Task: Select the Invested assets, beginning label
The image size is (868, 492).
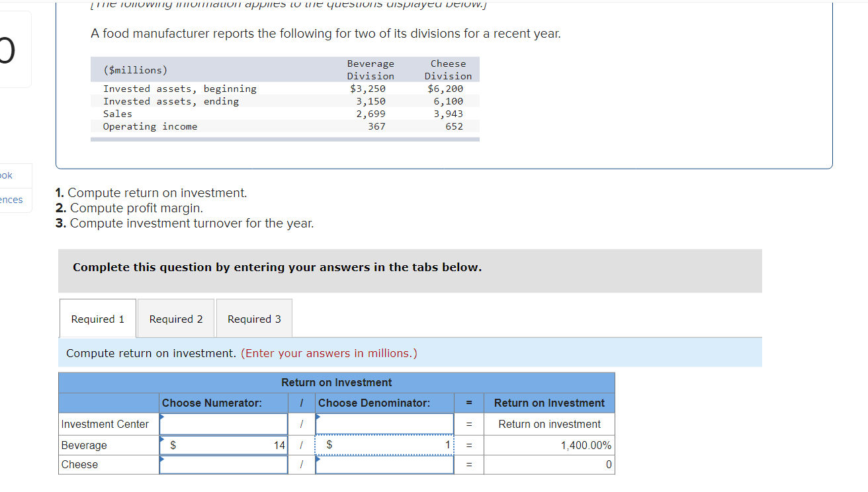Action: point(180,89)
